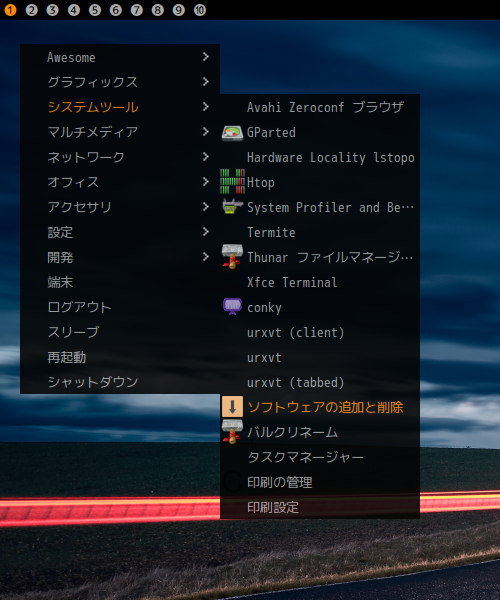Launch Htop from the submenu
This screenshot has height=600, width=500.
[x=320, y=182]
